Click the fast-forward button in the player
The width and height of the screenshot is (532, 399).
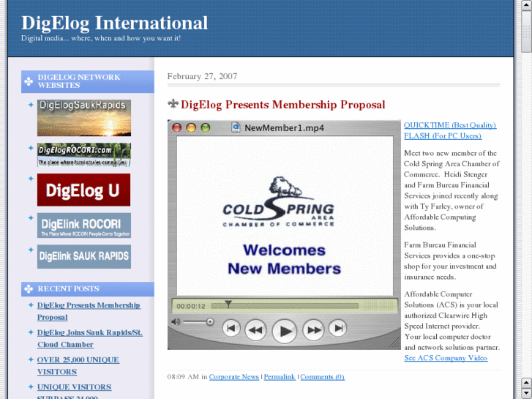pyautogui.click(x=313, y=329)
